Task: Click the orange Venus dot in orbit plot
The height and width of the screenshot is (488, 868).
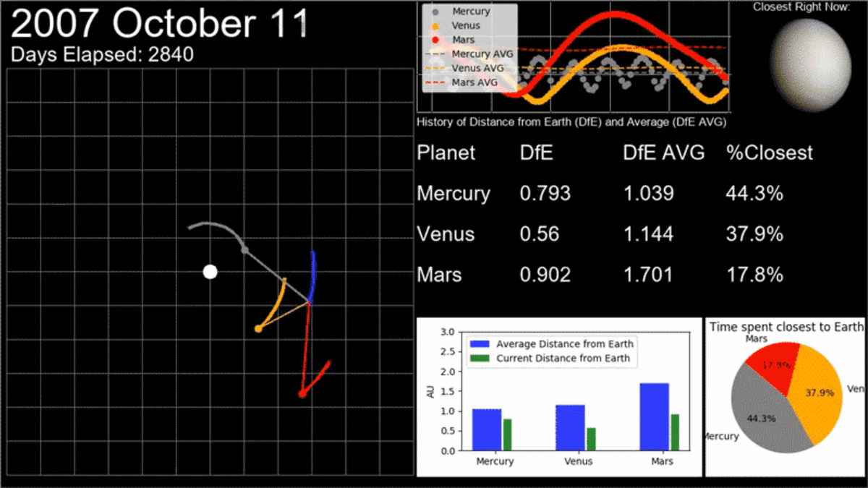Action: pos(258,329)
